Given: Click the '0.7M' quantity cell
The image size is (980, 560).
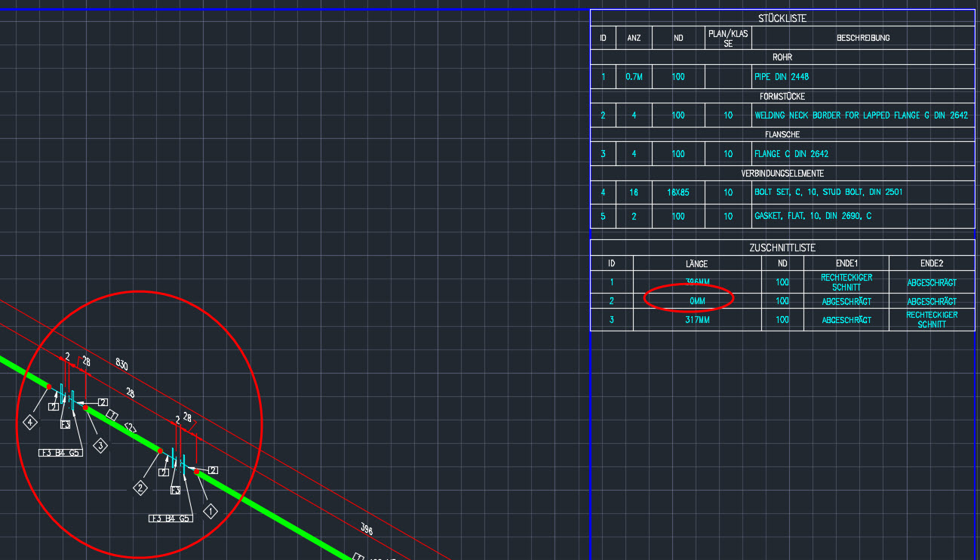Looking at the screenshot, I should point(634,77).
